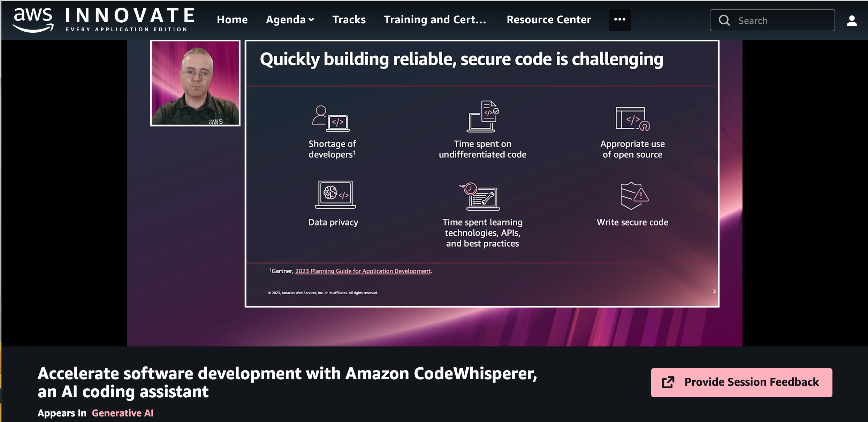Click the undifferentiated code document icon
This screenshot has width=868, height=422.
pos(482,116)
